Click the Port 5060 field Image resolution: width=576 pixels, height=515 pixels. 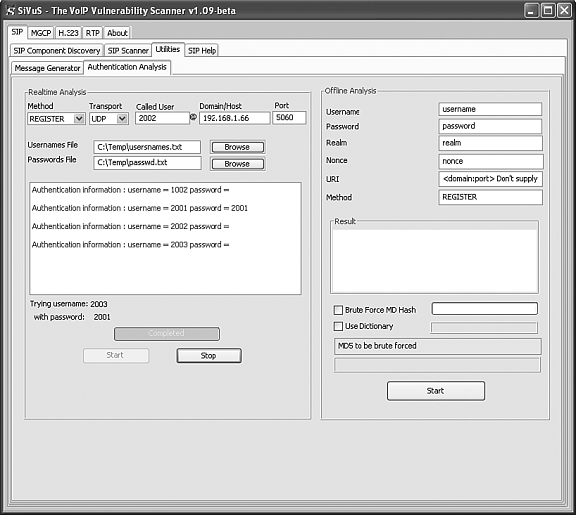point(289,118)
